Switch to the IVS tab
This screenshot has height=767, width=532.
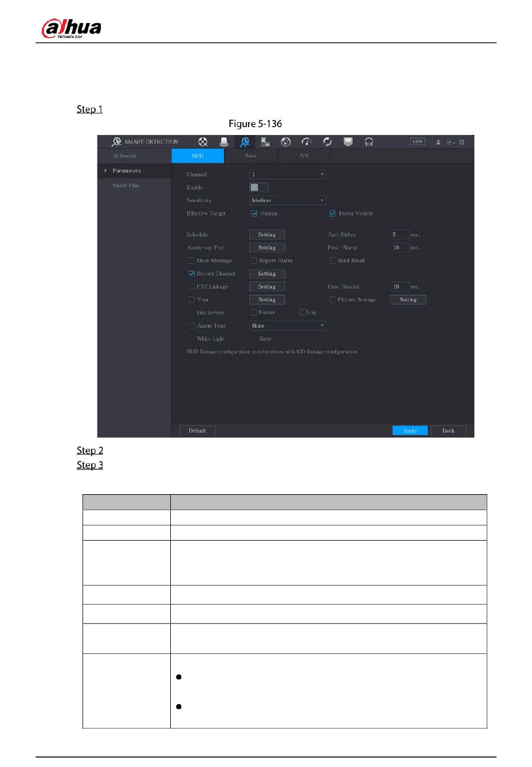tap(304, 156)
